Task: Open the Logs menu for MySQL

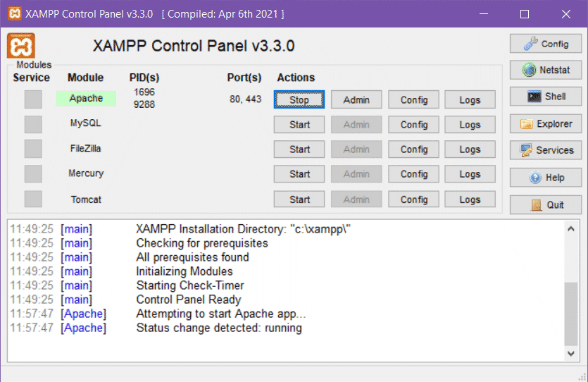Action: 470,125
